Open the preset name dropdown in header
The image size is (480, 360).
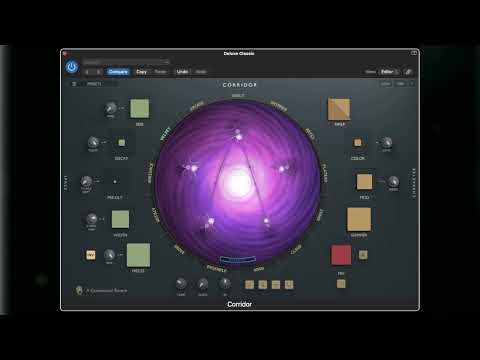[x=126, y=62]
